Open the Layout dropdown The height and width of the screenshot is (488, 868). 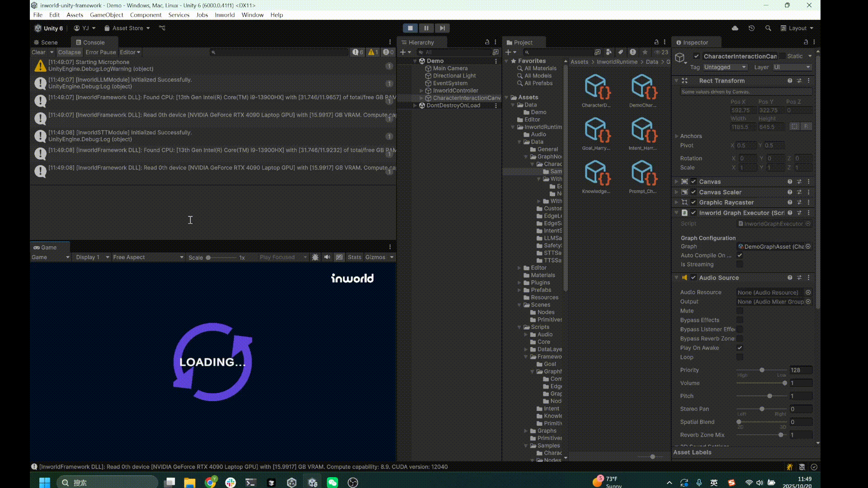coord(797,28)
